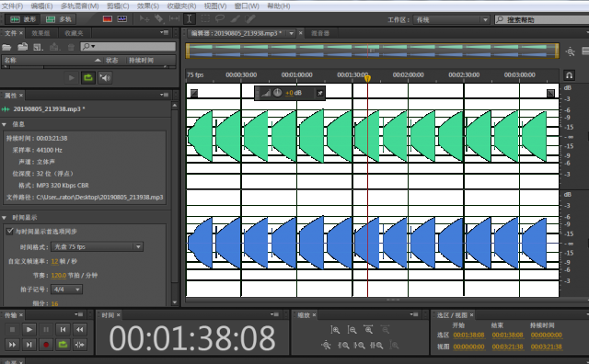Select the Lasso Selection tool
This screenshot has width=589, height=364.
220,18
